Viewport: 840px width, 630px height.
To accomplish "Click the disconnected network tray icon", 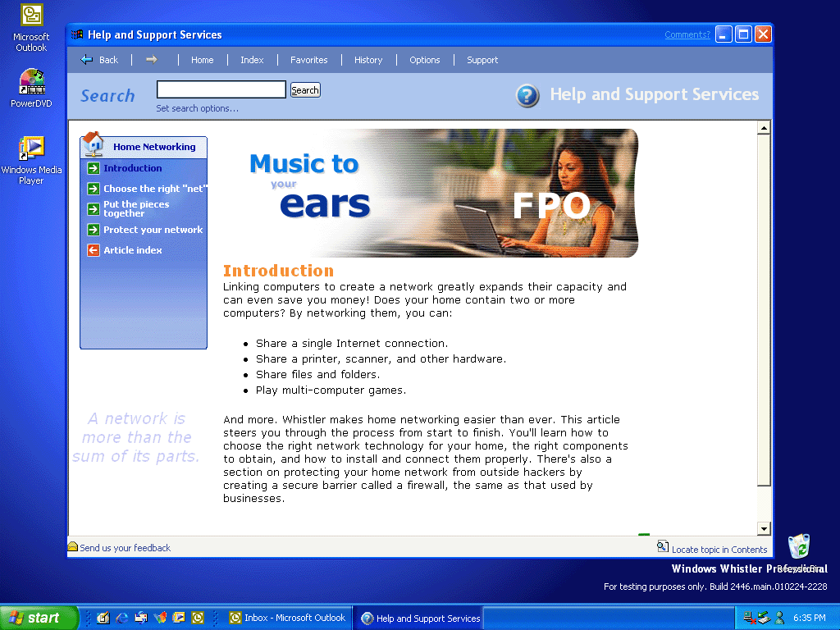I will click(750, 618).
